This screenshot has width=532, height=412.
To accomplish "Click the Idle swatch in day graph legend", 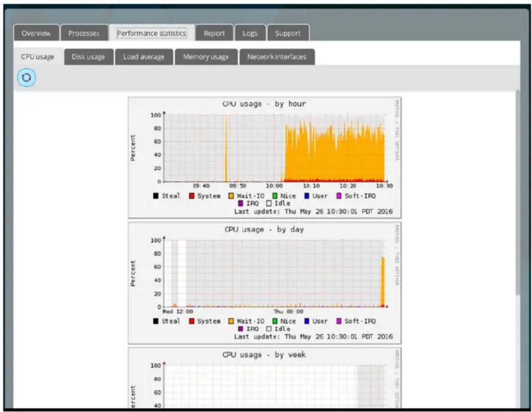I will pos(269,329).
